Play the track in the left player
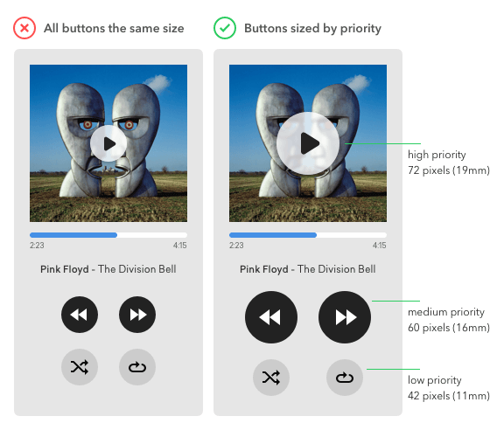The width and height of the screenshot is (504, 430). 108,143
